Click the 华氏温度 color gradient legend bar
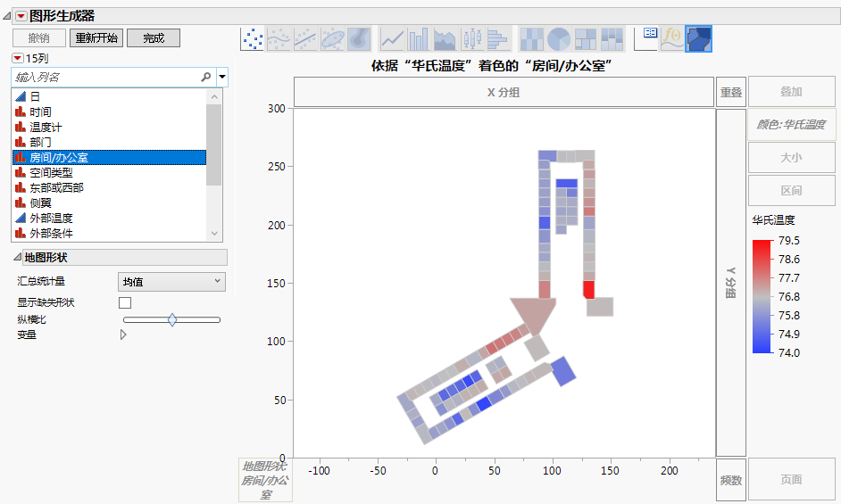The image size is (841, 504). (x=762, y=296)
